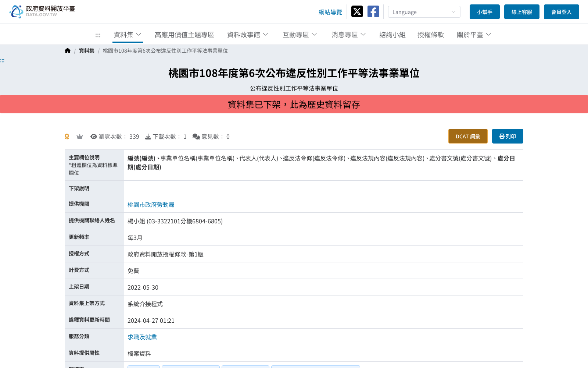Viewport: 588px width, 368px height.
Task: Expand the 資料集 menu
Action: [x=128, y=35]
